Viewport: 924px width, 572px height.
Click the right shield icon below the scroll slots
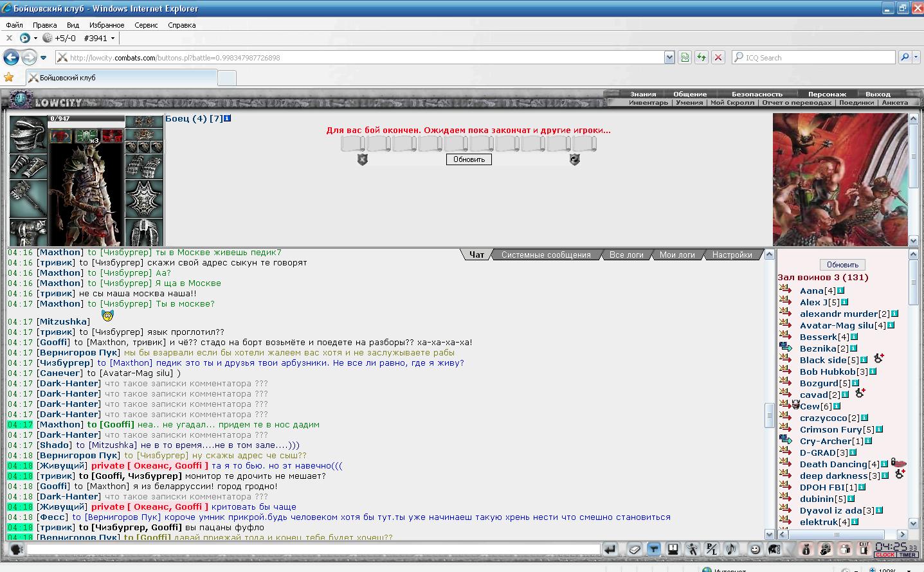coord(574,159)
